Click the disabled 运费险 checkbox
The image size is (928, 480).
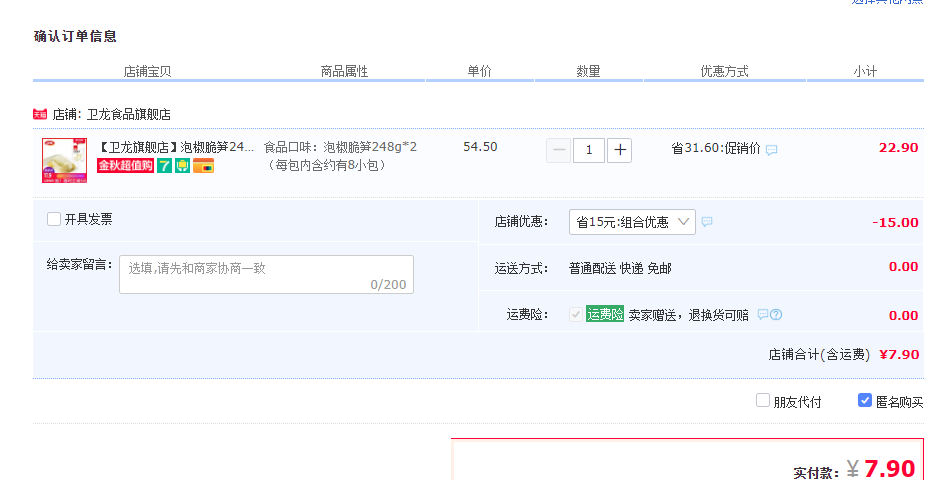[575, 314]
